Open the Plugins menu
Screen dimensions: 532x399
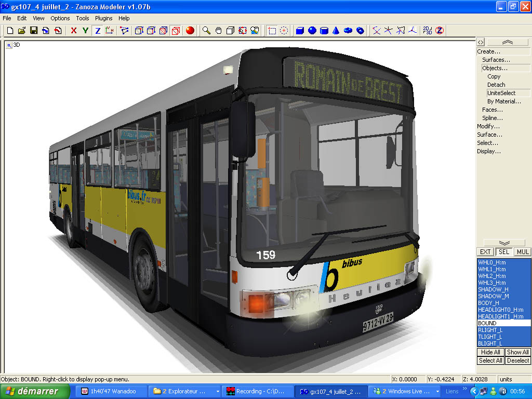(103, 18)
